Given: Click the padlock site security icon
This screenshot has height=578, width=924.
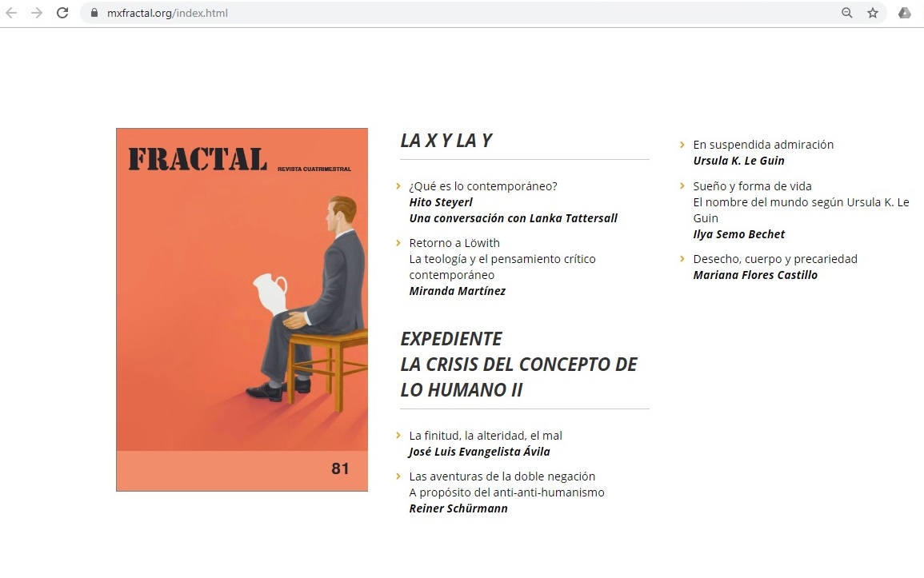Looking at the screenshot, I should (x=94, y=13).
